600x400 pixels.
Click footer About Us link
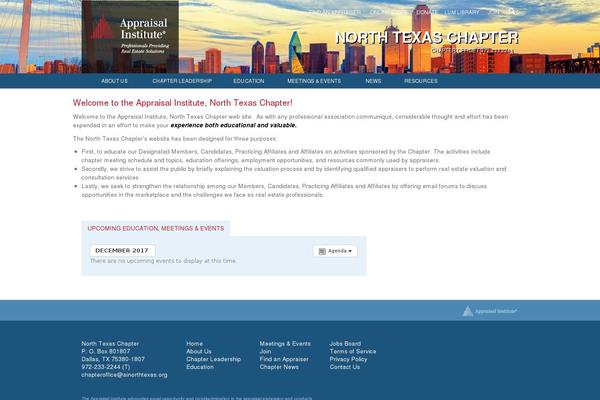199,351
